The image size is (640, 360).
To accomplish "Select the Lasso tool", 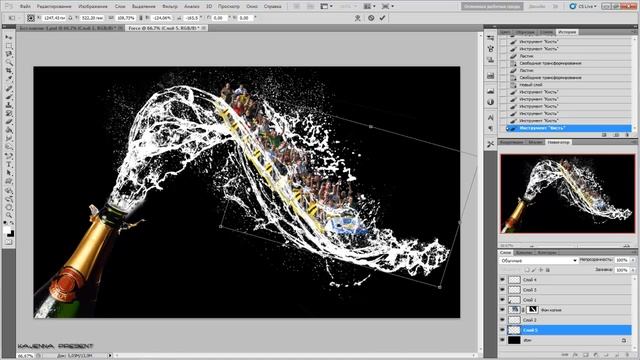I will pyautogui.click(x=9, y=54).
